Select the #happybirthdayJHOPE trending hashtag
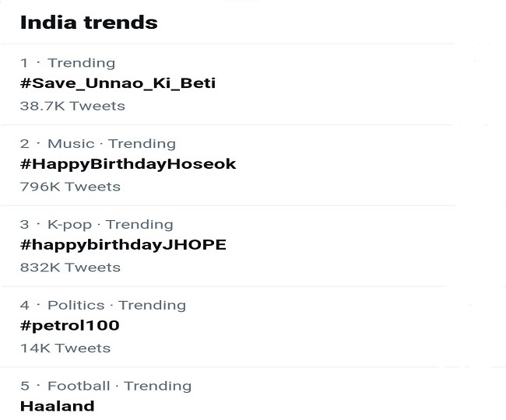This screenshot has height=420, width=506. click(x=123, y=245)
